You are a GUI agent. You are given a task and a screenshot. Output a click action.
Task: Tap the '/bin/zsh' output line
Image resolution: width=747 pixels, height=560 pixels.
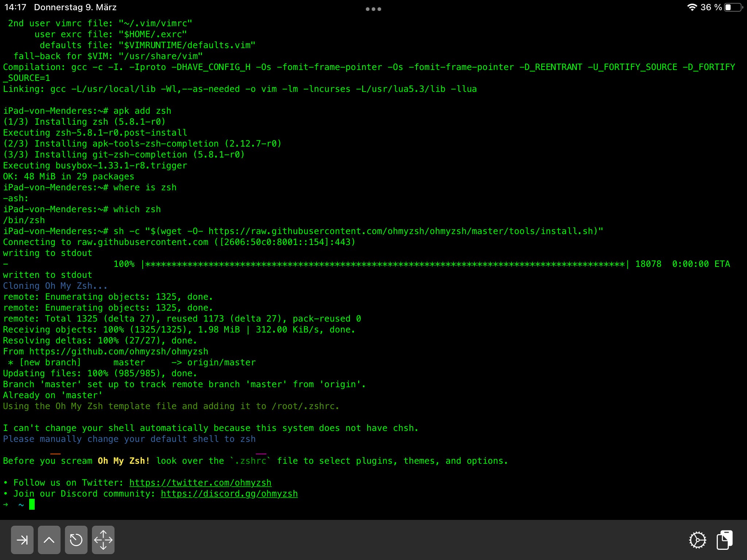[24, 220]
